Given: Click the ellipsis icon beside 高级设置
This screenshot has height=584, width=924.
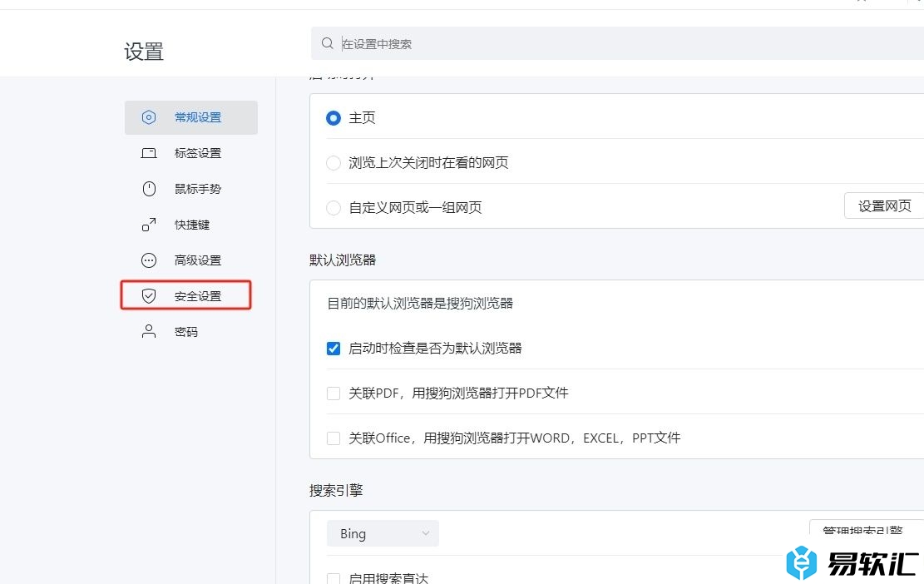Looking at the screenshot, I should 149,260.
